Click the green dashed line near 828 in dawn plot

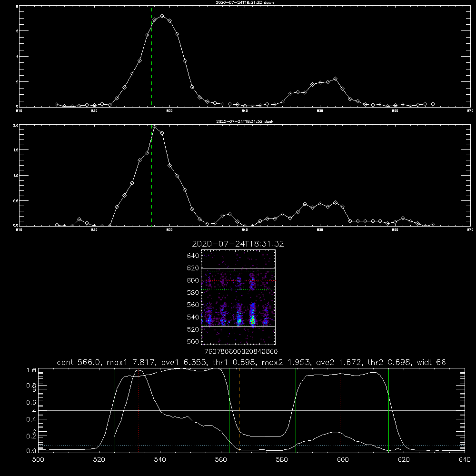tap(151, 56)
